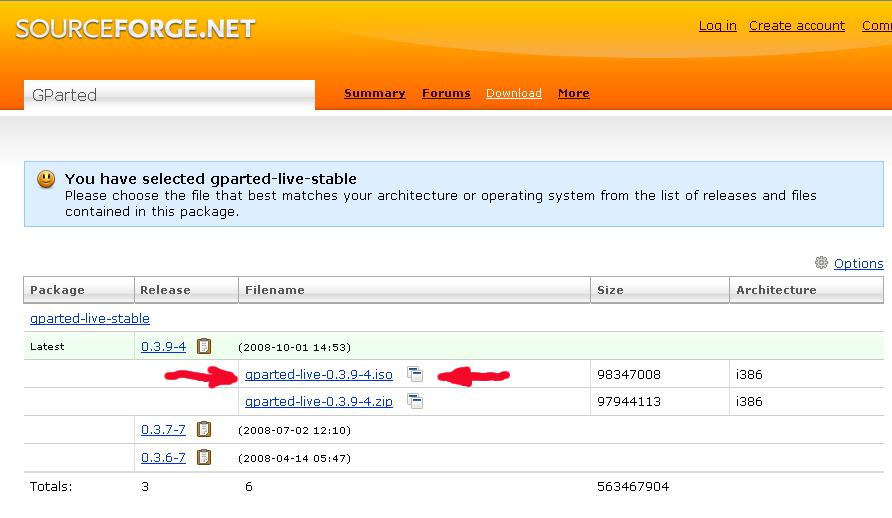Download gparted-live-0.3.9-4.zip file

(319, 401)
